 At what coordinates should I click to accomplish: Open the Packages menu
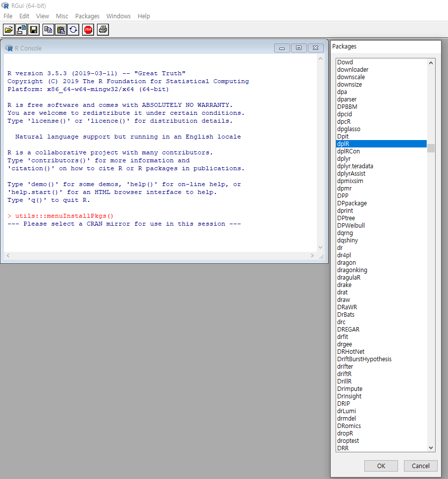[x=88, y=16]
